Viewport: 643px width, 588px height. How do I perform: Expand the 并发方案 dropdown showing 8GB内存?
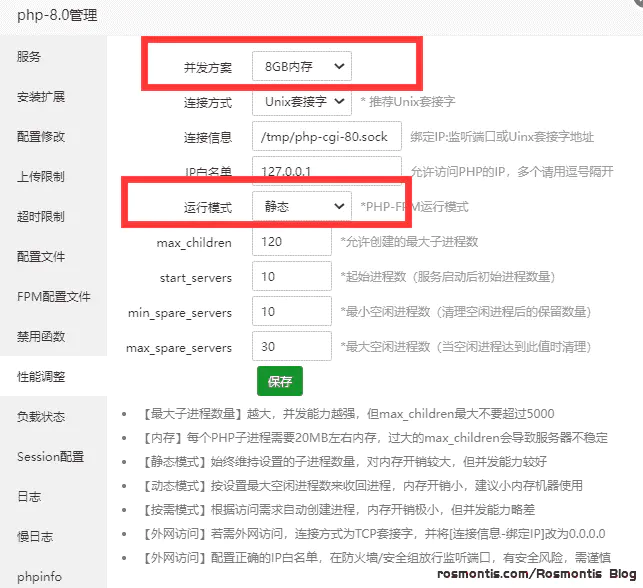(302, 66)
